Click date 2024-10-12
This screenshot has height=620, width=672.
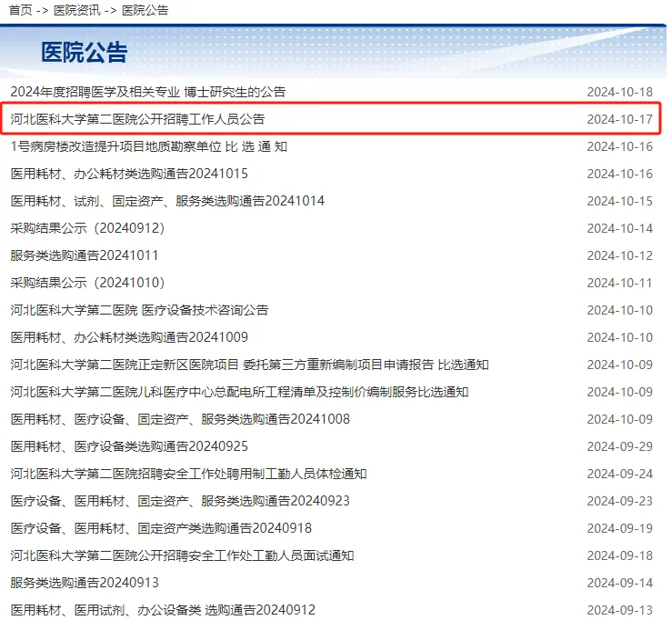[x=620, y=255]
